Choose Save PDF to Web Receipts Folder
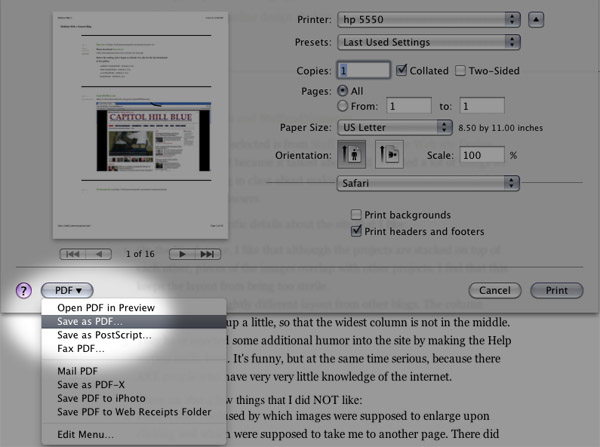 tap(134, 412)
